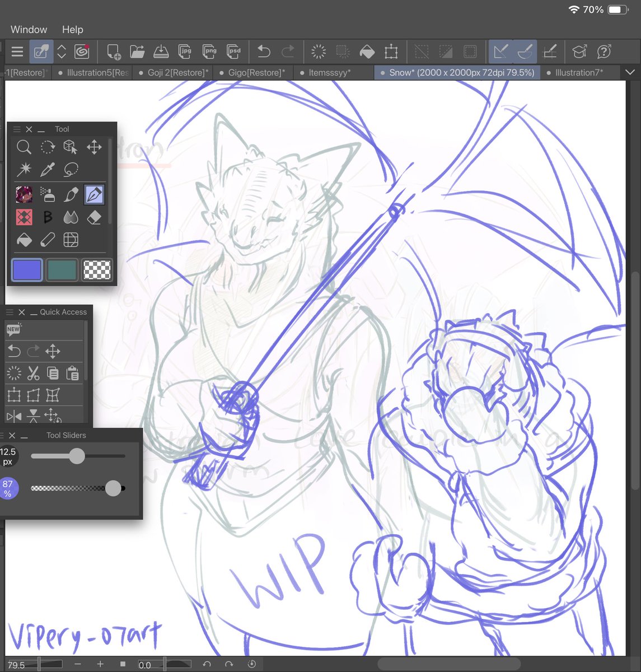Select the Rotate view tool
The height and width of the screenshot is (672, 641).
point(48,147)
